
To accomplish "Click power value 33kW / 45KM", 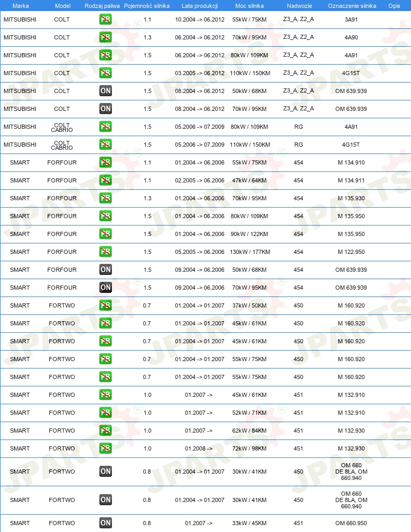I will click(x=249, y=523).
